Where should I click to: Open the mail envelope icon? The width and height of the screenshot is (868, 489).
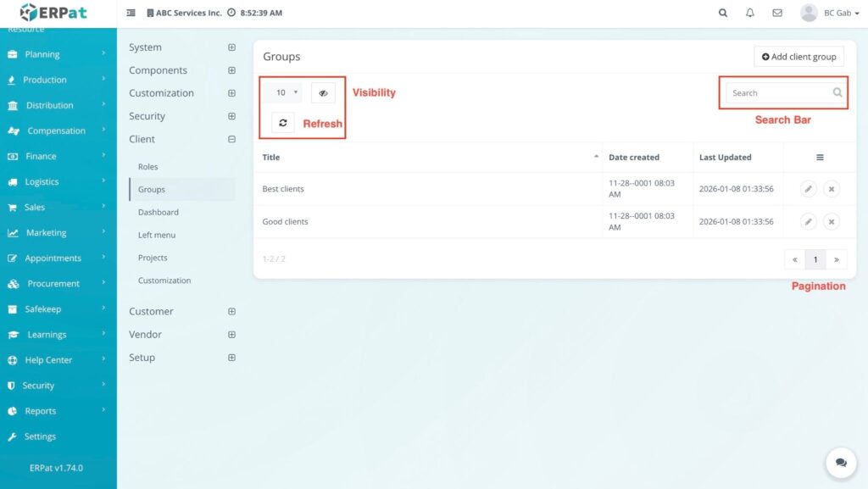click(776, 14)
